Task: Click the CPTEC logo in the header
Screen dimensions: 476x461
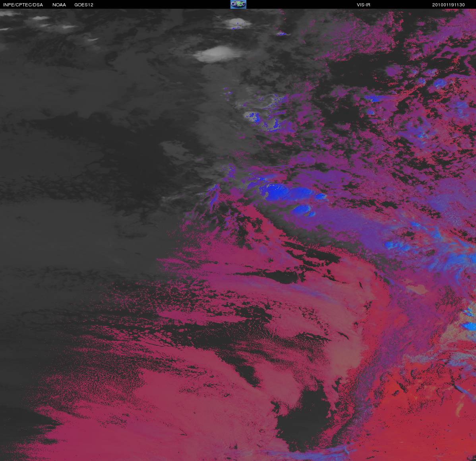Action: [238, 4]
